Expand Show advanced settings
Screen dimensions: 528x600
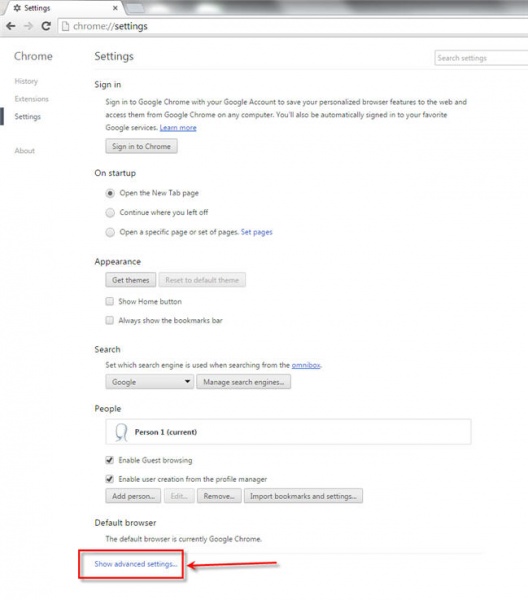[x=136, y=564]
